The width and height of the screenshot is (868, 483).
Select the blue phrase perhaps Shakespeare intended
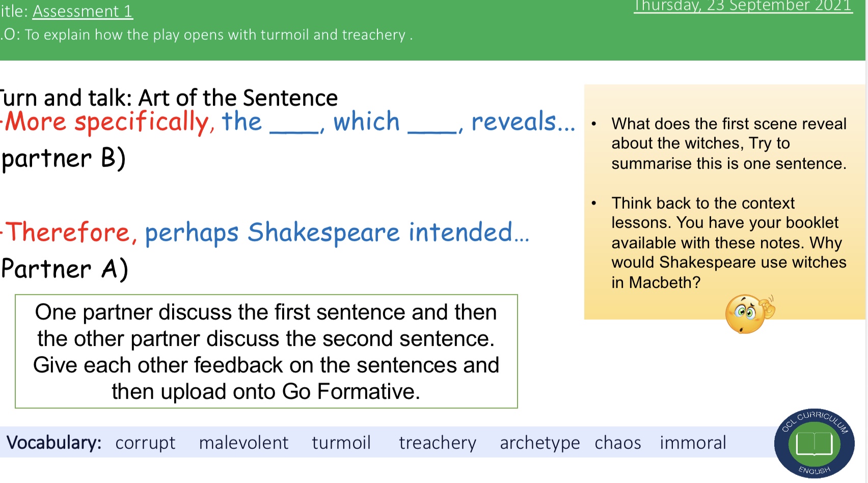pyautogui.click(x=337, y=233)
